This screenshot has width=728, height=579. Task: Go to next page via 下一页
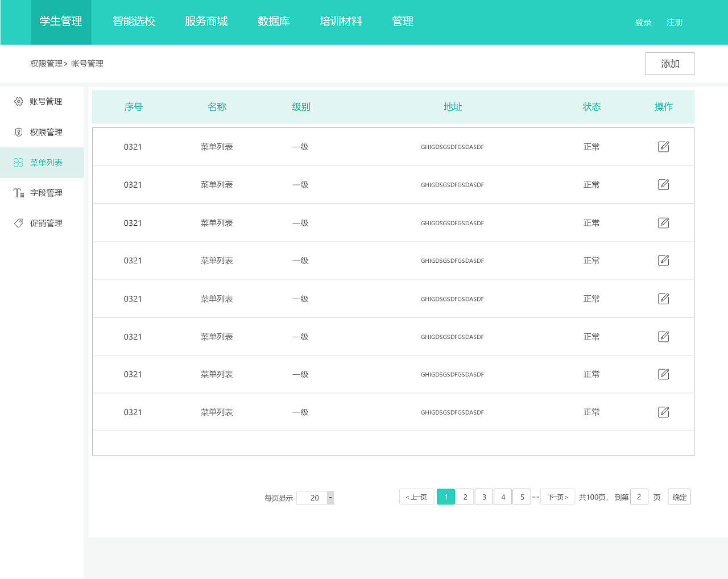[557, 497]
